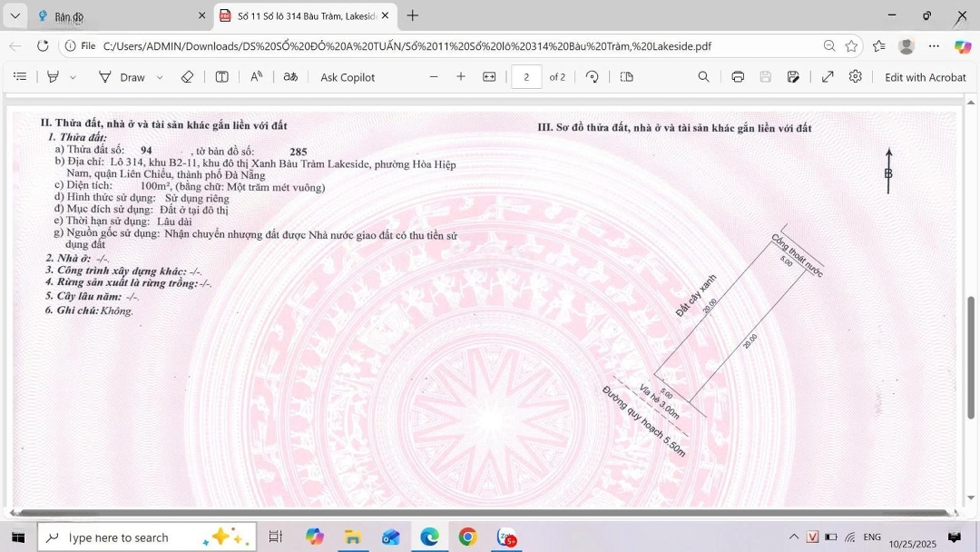The height and width of the screenshot is (552, 980).
Task: Expand the Draw tool options arrow
Action: [x=160, y=78]
